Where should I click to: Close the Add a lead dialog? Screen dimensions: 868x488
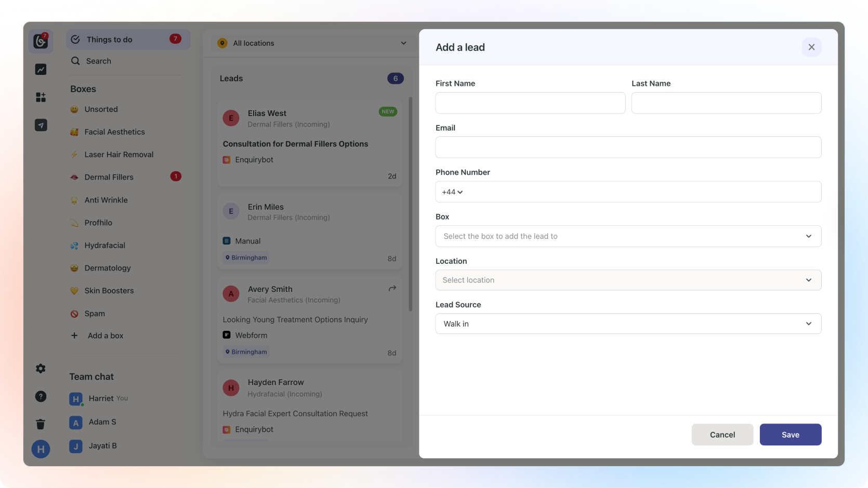(811, 47)
